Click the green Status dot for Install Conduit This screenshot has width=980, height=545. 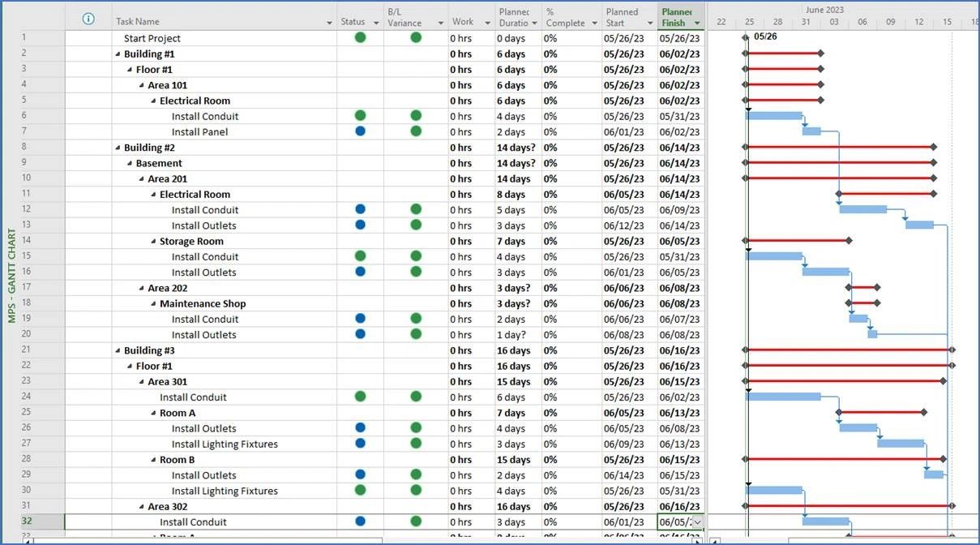tap(359, 116)
